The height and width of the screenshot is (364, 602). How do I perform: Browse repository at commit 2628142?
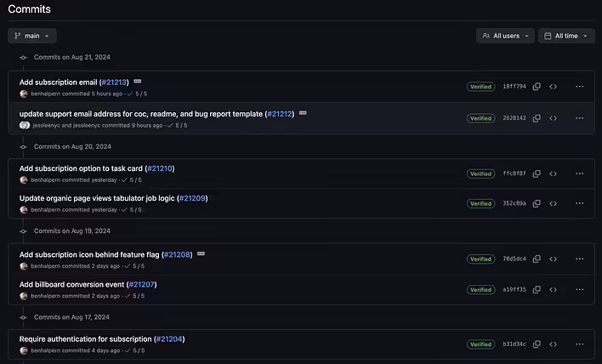point(554,118)
